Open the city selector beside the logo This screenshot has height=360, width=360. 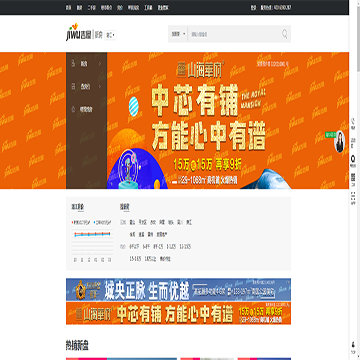[x=110, y=35]
